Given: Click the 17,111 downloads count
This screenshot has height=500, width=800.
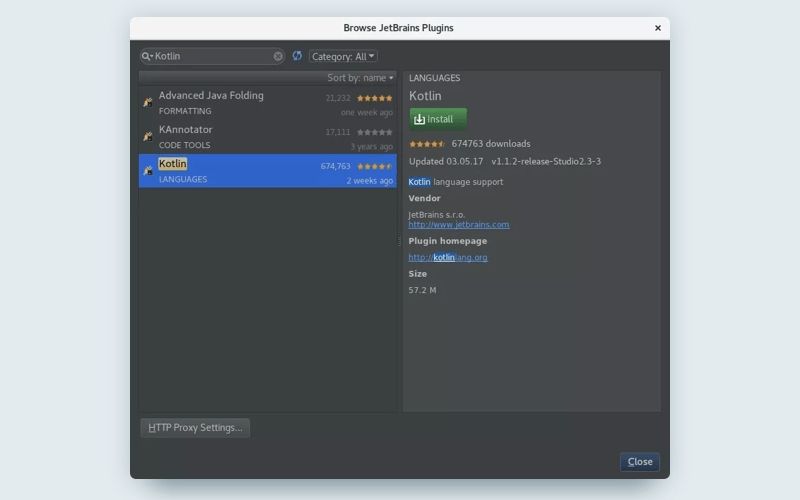Looking at the screenshot, I should pyautogui.click(x=338, y=132).
